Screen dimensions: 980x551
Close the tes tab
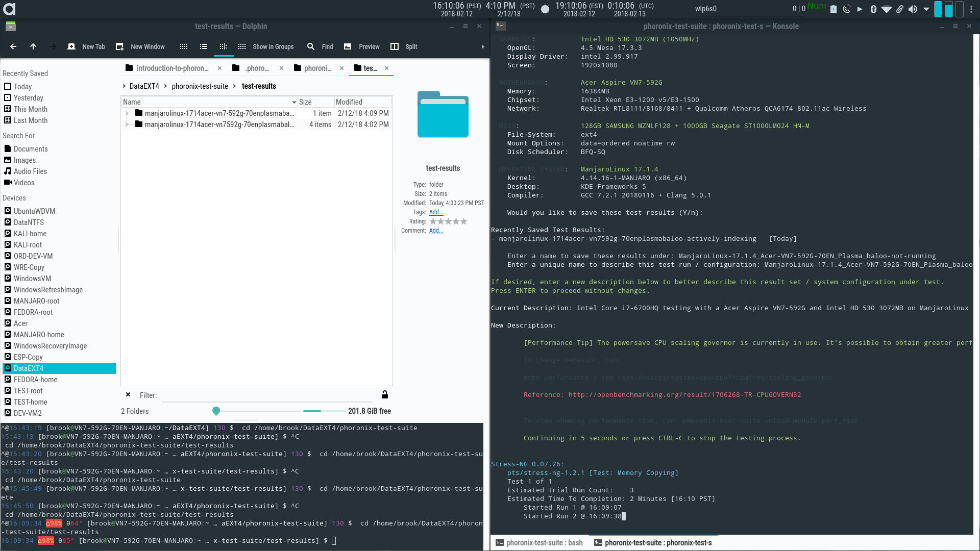coord(386,68)
